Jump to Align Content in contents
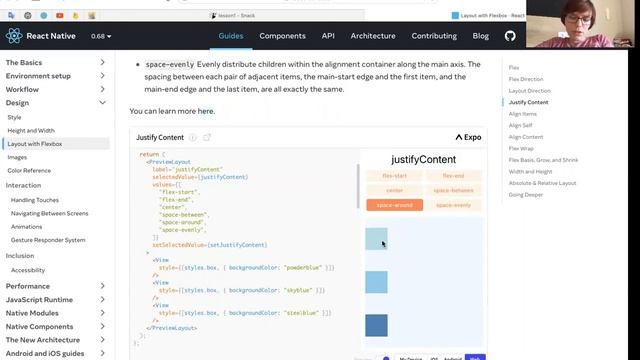 coord(526,137)
